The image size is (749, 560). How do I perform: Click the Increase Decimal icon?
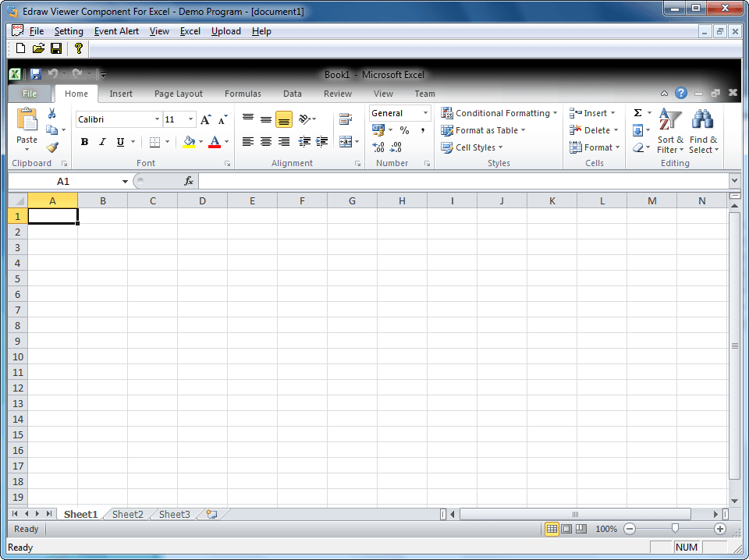(x=378, y=147)
